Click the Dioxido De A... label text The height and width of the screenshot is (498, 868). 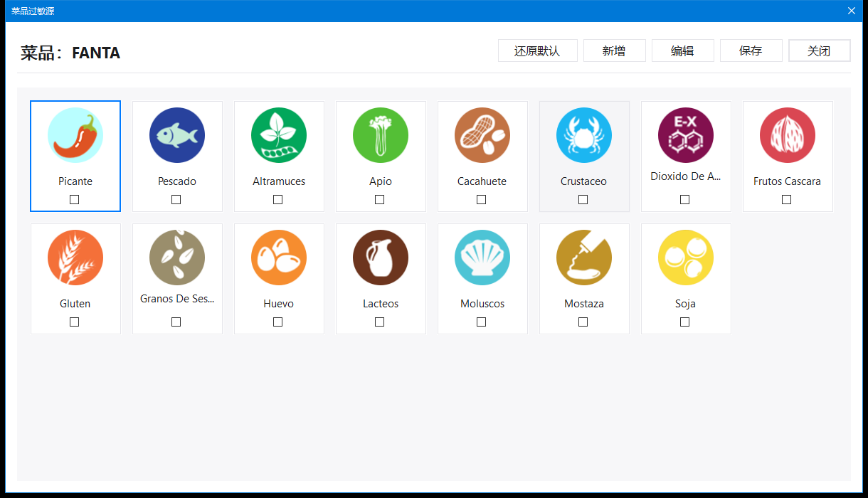(686, 176)
